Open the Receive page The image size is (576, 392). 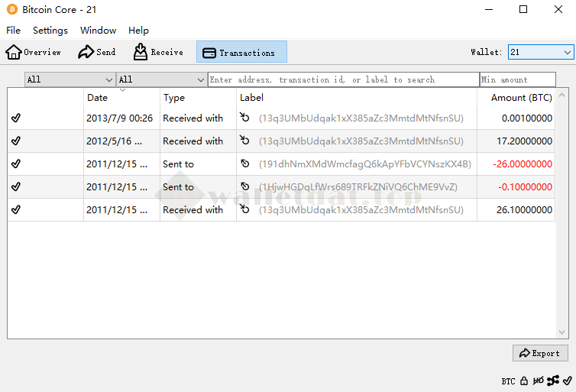coord(158,52)
